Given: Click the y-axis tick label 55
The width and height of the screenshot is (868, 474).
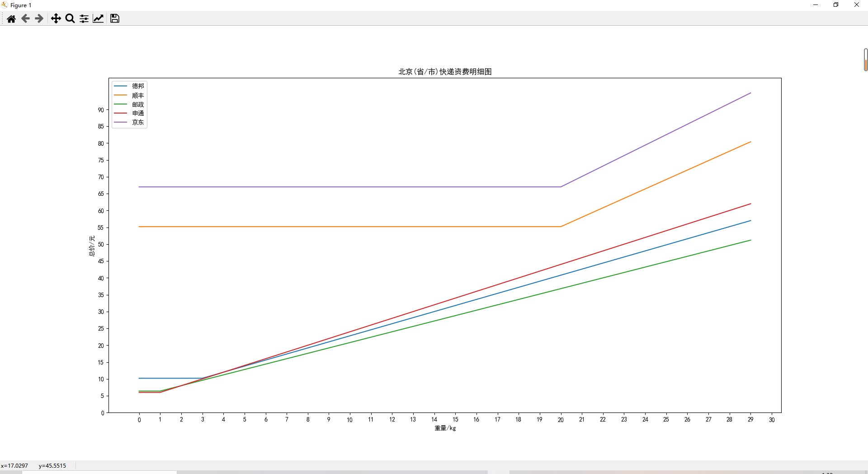Looking at the screenshot, I should point(101,228).
